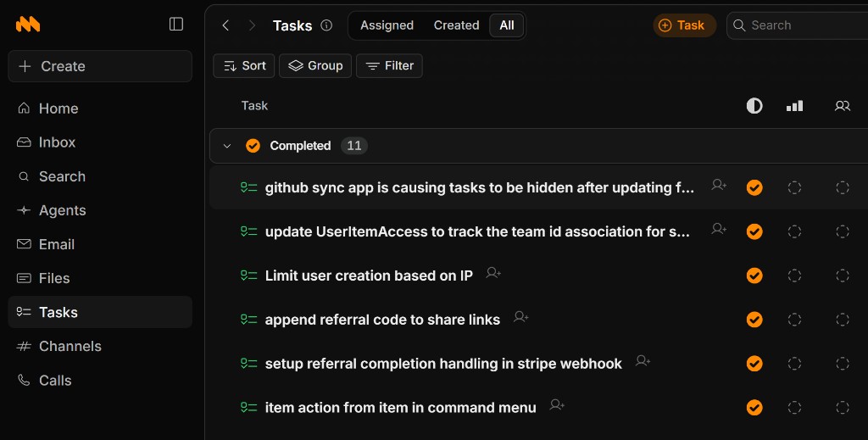Set assignee circle for item action task

[x=843, y=407]
